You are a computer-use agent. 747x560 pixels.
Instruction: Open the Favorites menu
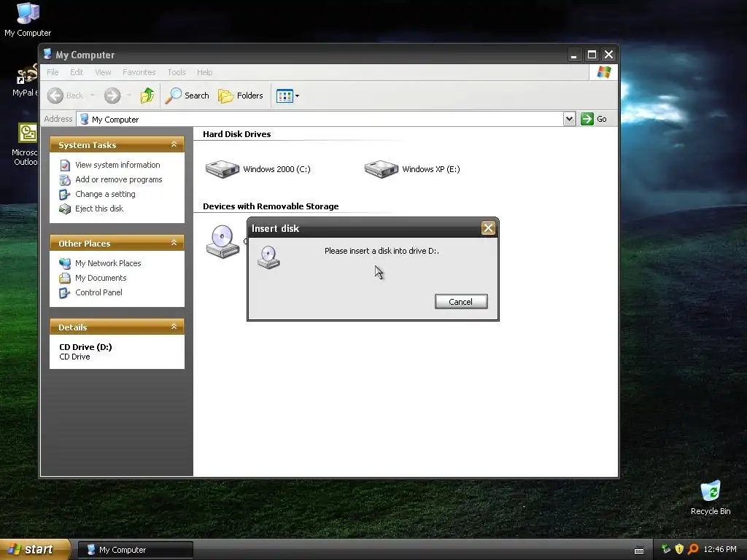click(139, 72)
